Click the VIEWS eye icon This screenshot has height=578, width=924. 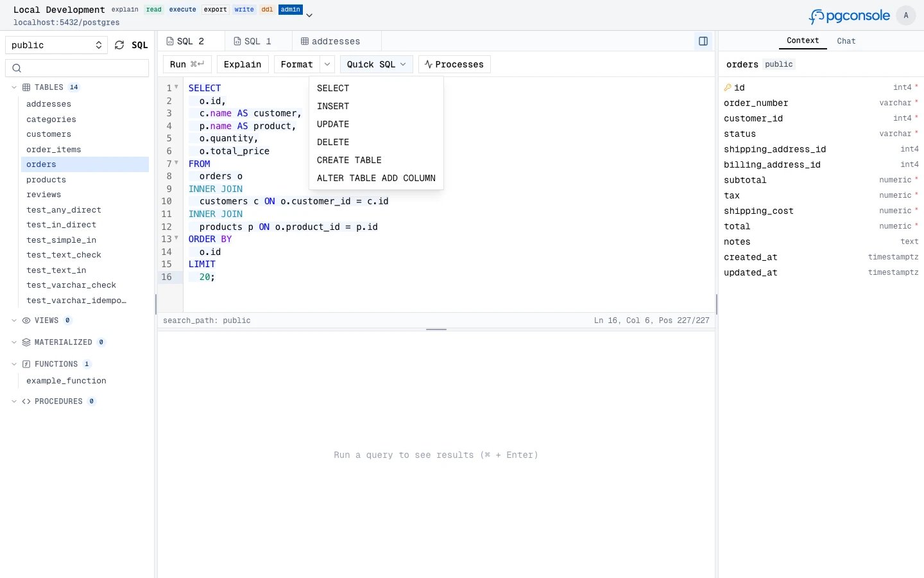click(x=26, y=320)
